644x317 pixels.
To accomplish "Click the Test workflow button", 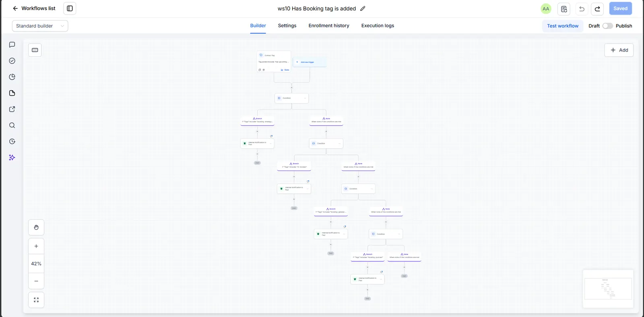I will [562, 26].
